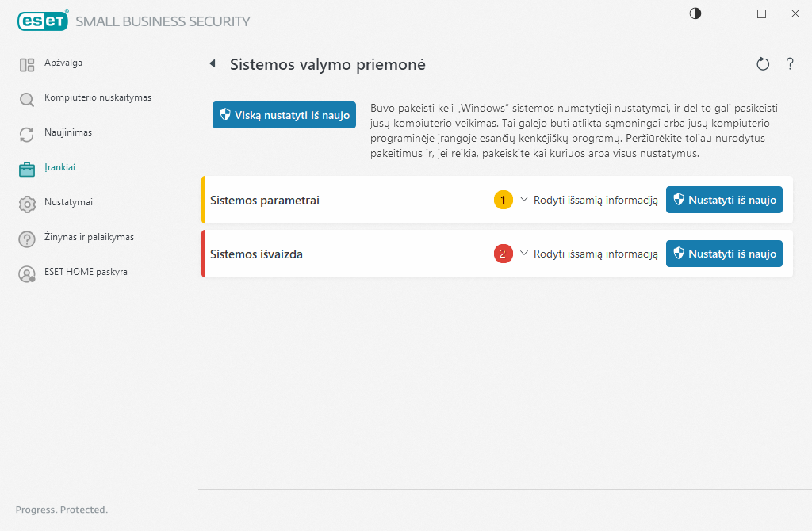Toggle the contrast theme icon in title bar

695,13
